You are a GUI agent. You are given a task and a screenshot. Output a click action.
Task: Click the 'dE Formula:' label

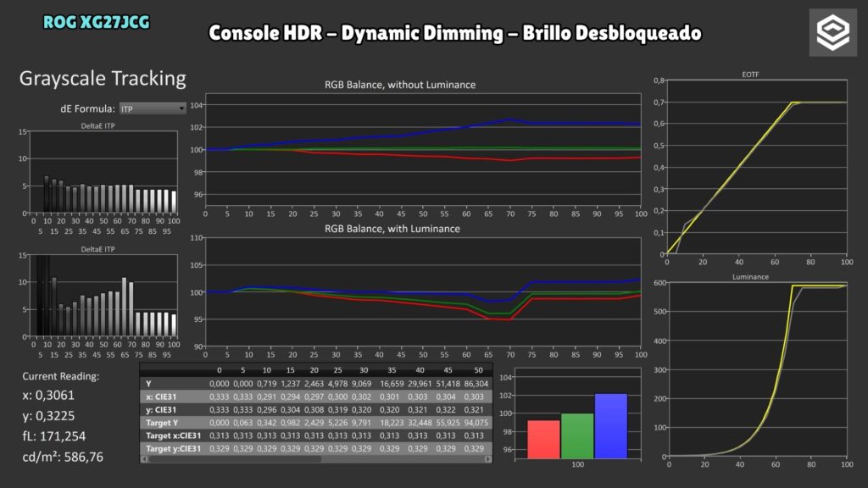(x=87, y=109)
